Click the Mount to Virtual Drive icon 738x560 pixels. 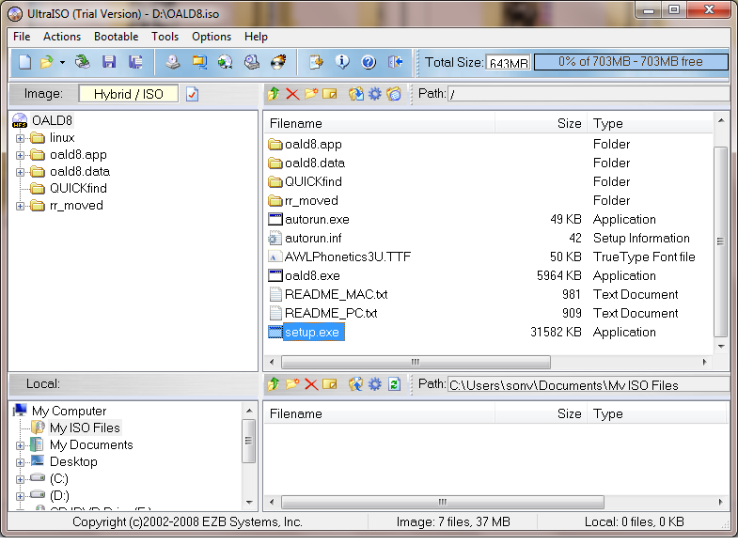point(252,62)
